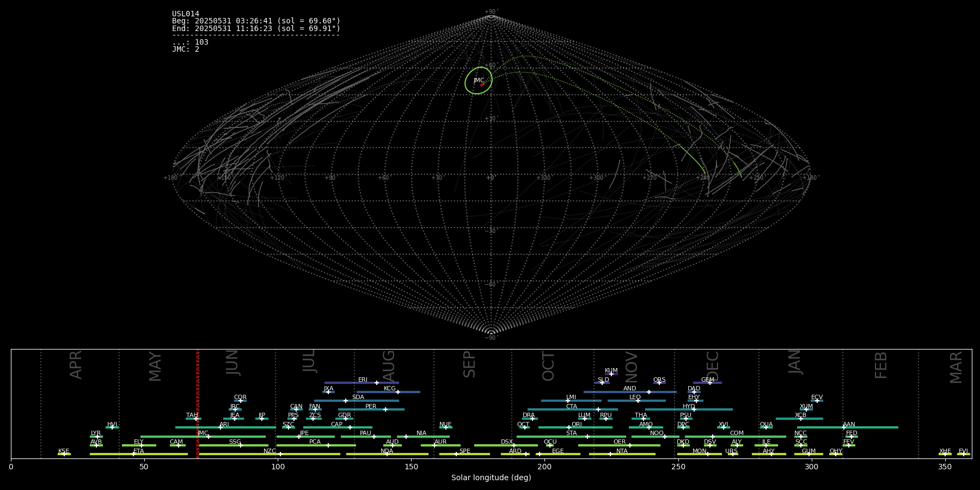
Task: Click the ORI shower label
Action: [577, 425]
